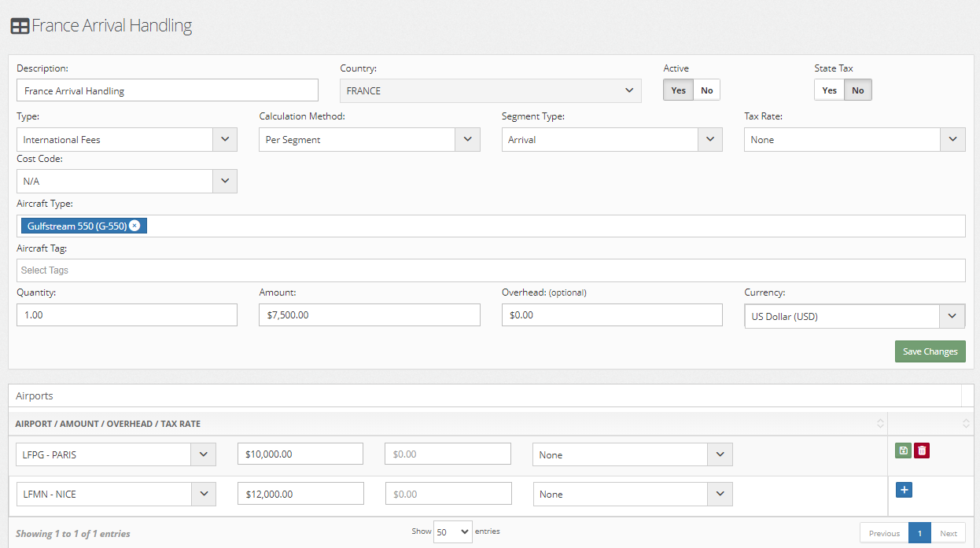Click the Description input field
Image resolution: width=980 pixels, height=548 pixels.
168,90
